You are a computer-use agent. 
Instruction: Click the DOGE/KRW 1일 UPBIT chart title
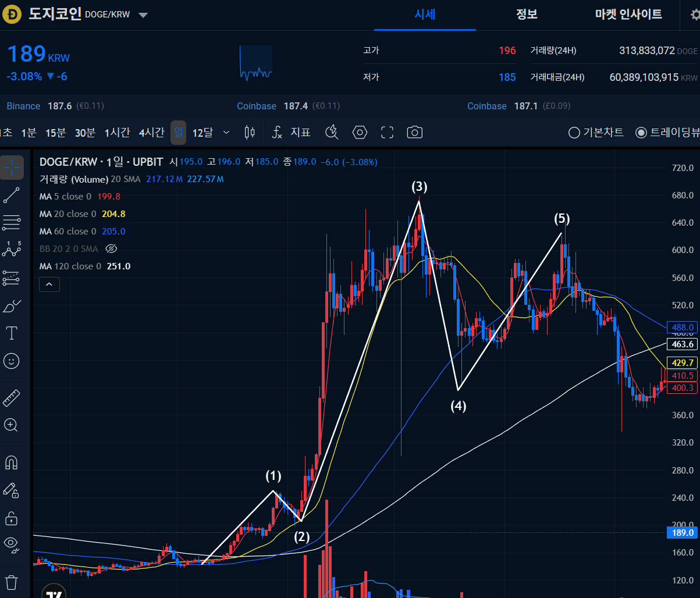102,162
